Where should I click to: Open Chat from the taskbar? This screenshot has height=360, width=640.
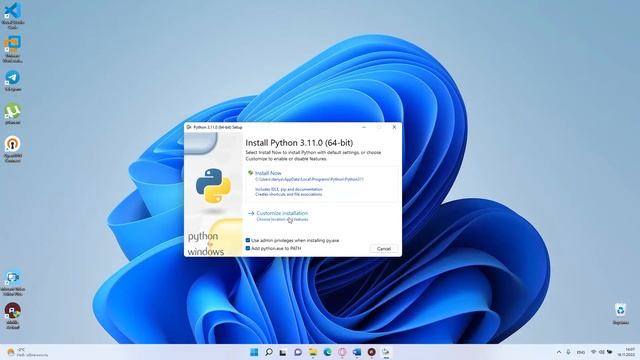click(298, 352)
